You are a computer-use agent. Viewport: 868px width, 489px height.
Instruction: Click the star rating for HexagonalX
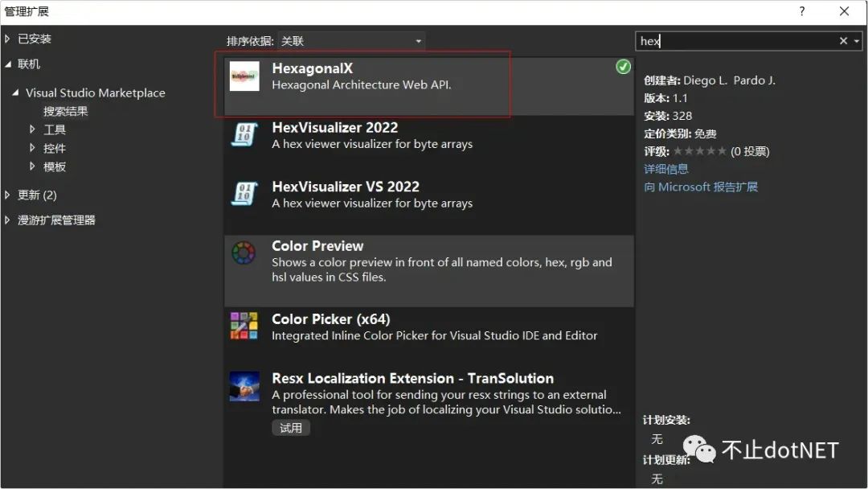(x=700, y=151)
